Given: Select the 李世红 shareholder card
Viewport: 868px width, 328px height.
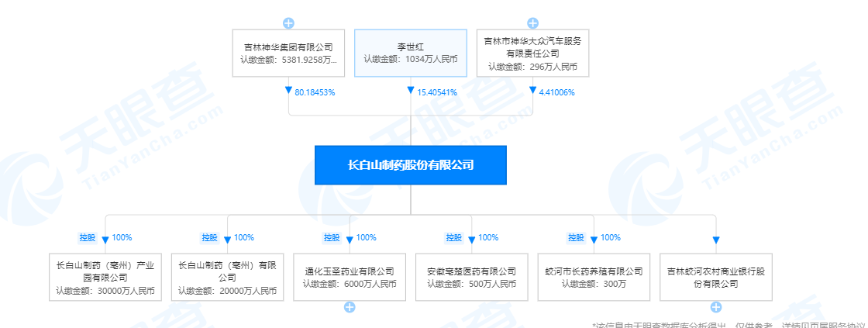Looking at the screenshot, I should pos(411,53).
